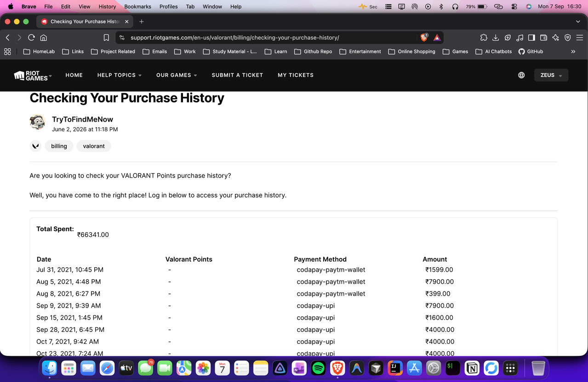Open the browser home page icon
The image size is (588, 382).
pyautogui.click(x=44, y=38)
